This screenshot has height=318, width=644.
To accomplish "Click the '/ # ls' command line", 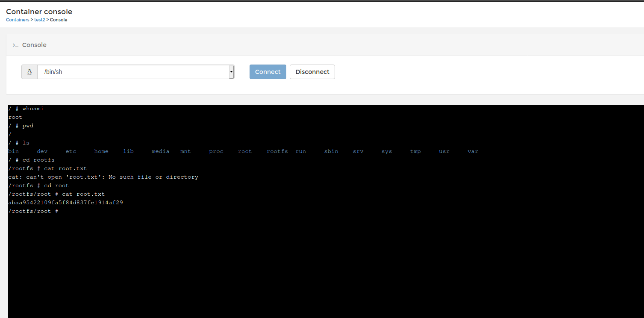I will [x=19, y=143].
